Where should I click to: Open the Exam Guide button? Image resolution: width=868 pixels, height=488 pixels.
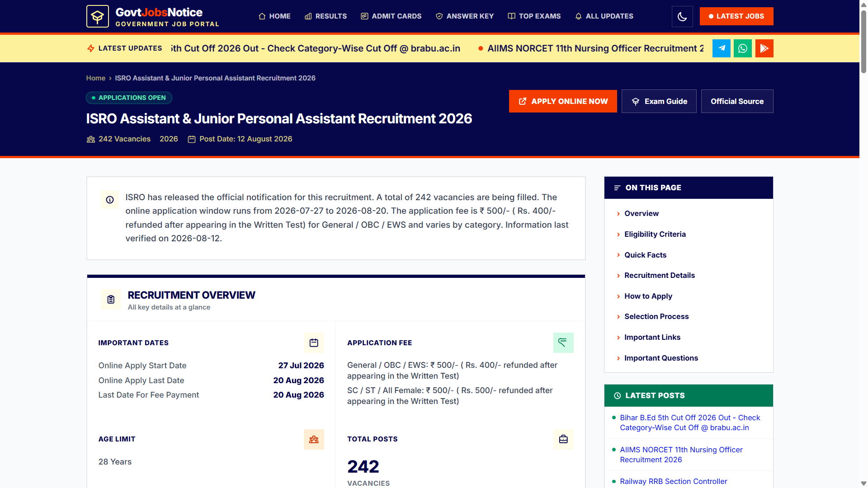(x=659, y=101)
